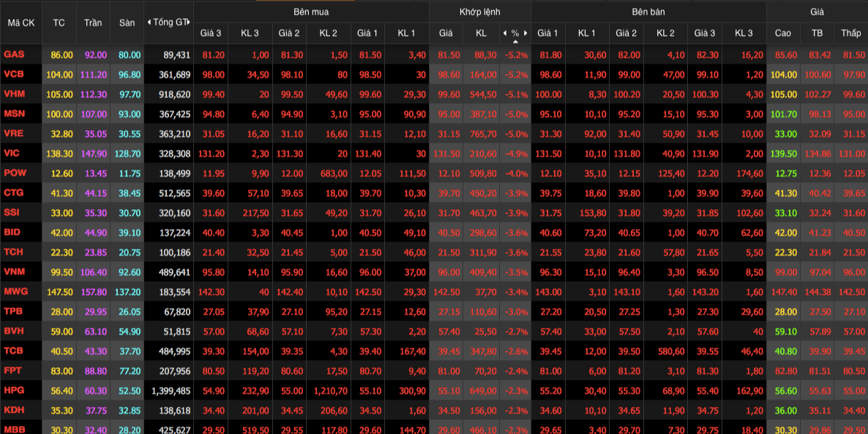The width and height of the screenshot is (868, 434).
Task: Select the Sàn floor price column header
Action: [x=127, y=23]
